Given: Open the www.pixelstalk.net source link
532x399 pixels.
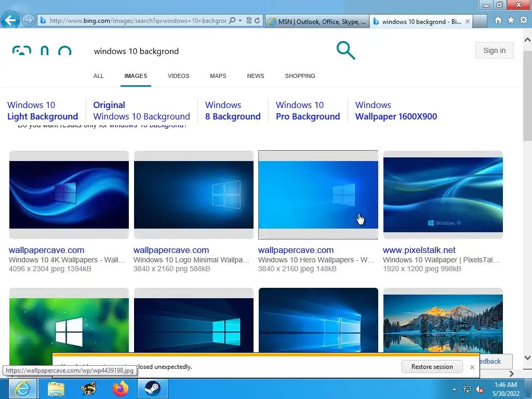Looking at the screenshot, I should pos(419,250).
